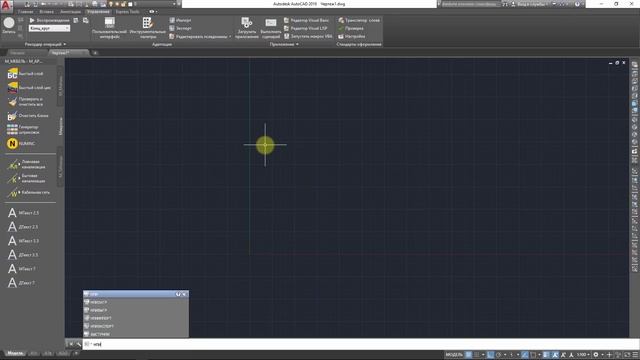The width and height of the screenshot is (640, 360).
Task: Click the БС quick layer palette tool
Action: coord(25,73)
